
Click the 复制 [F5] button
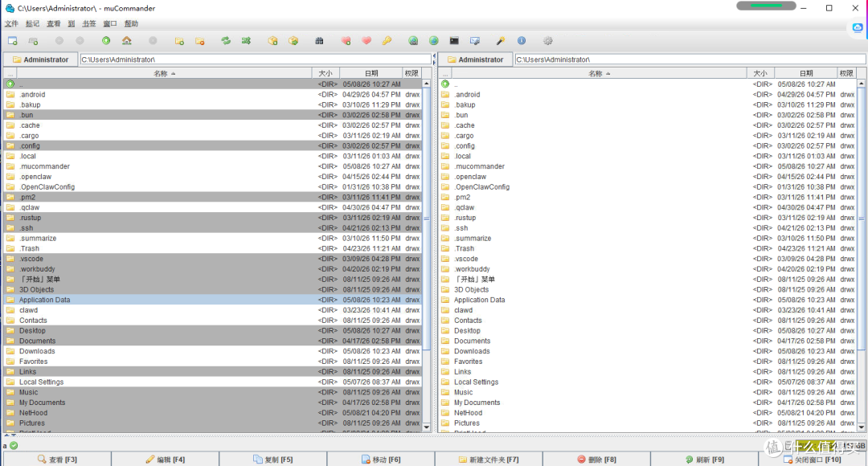[273, 460]
